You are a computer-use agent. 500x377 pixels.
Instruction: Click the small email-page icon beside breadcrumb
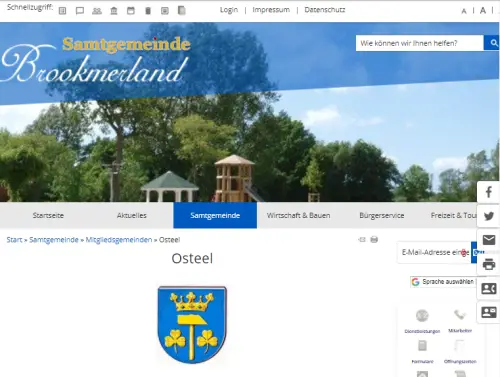[x=362, y=239]
